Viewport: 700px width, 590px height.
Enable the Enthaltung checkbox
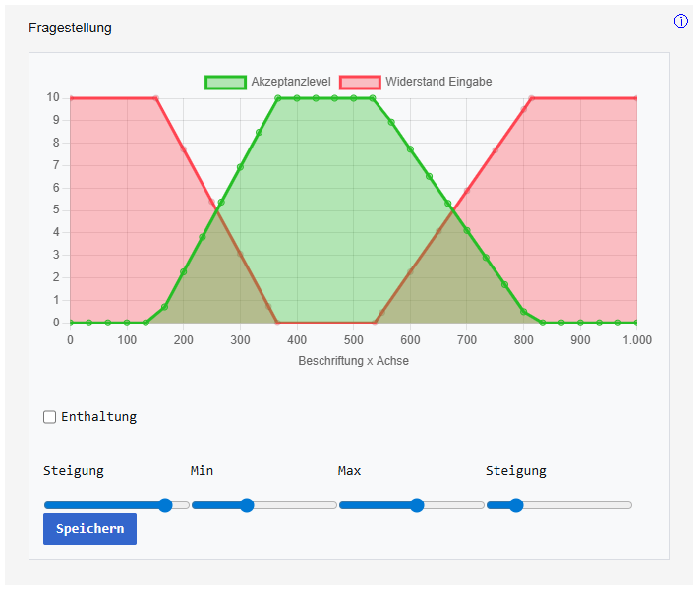click(x=50, y=417)
